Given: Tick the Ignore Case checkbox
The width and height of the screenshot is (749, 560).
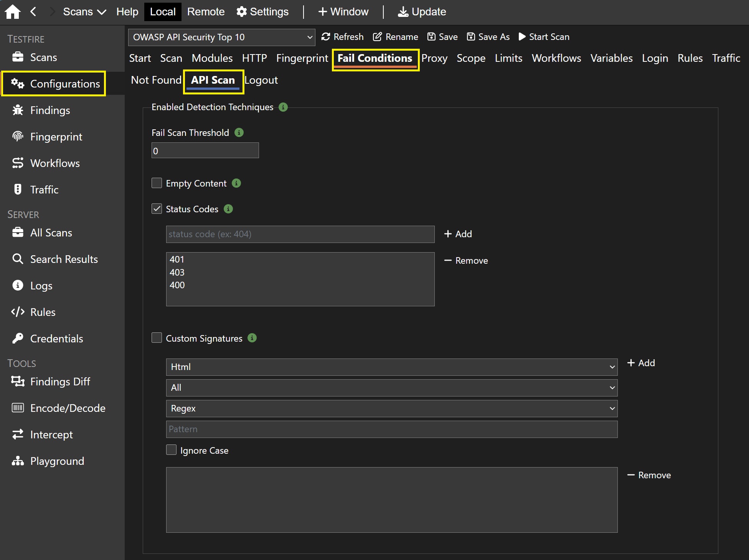Looking at the screenshot, I should [171, 450].
